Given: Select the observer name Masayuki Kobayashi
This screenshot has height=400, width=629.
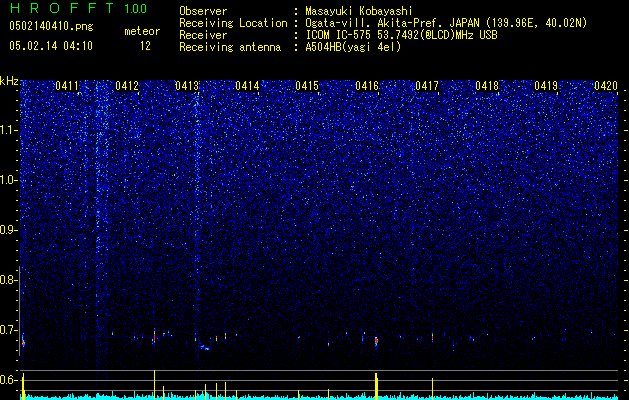Looking at the screenshot, I should [359, 11].
